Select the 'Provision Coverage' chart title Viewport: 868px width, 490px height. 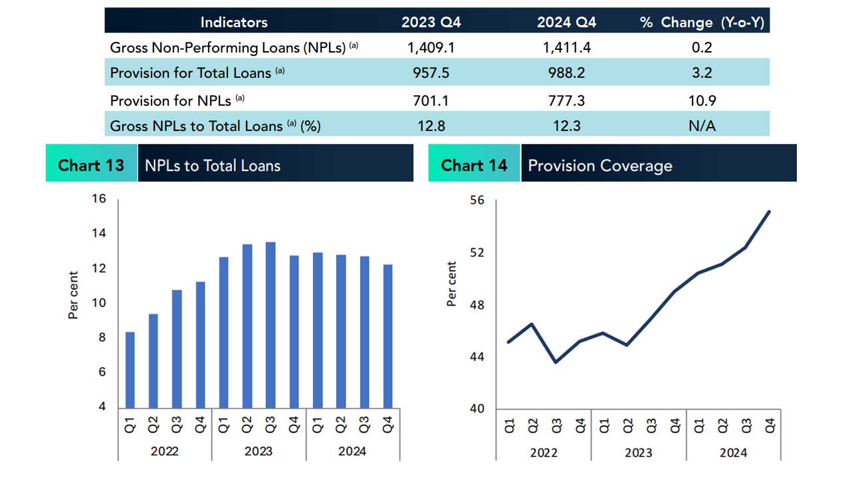coord(599,166)
